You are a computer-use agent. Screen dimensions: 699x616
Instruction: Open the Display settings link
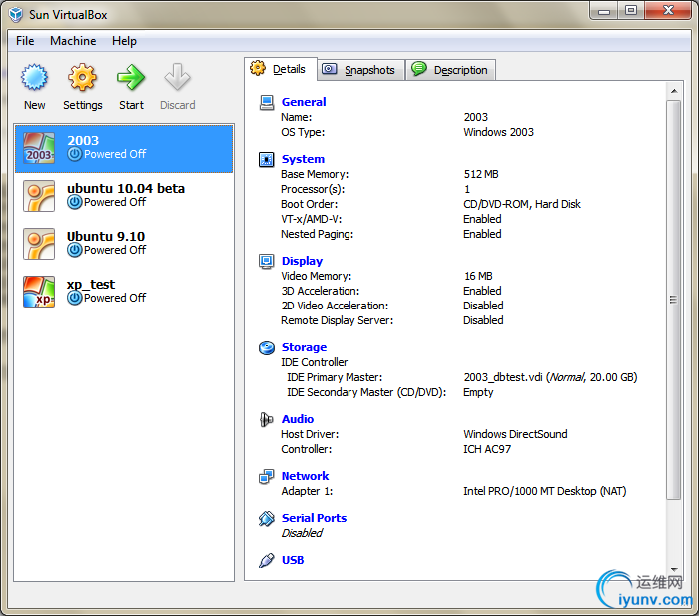(302, 261)
